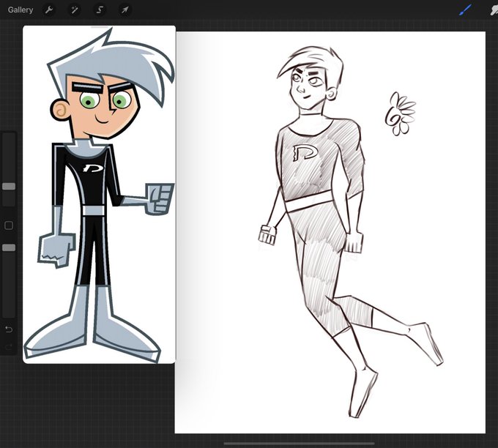Undo the last stroke

pyautogui.click(x=9, y=329)
